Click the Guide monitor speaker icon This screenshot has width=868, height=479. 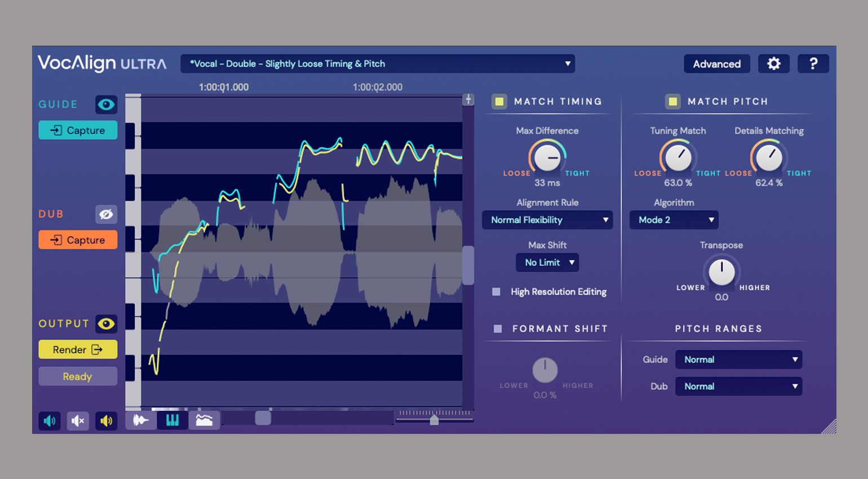pos(50,421)
